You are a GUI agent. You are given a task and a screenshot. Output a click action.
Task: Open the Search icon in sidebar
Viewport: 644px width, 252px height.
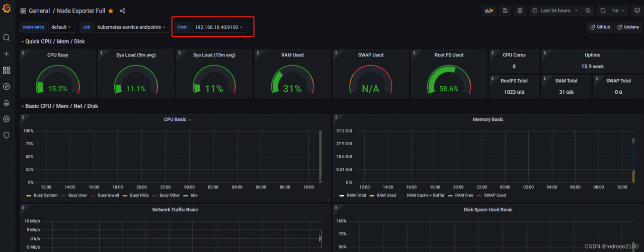click(7, 38)
